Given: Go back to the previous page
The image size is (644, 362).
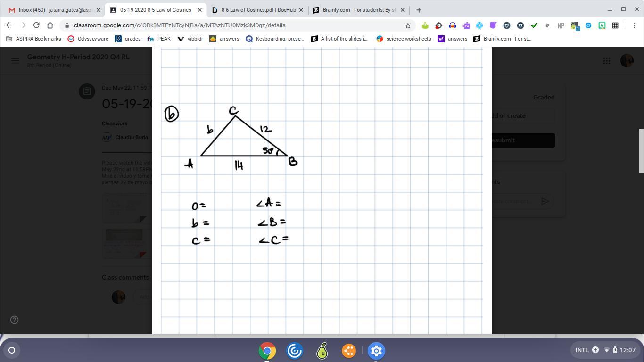Looking at the screenshot, I should click(x=9, y=25).
